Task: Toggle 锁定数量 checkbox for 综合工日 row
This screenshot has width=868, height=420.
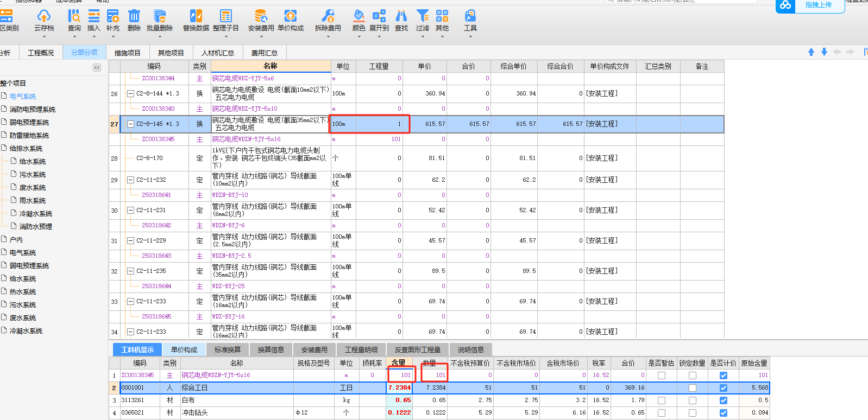Action: (x=693, y=388)
